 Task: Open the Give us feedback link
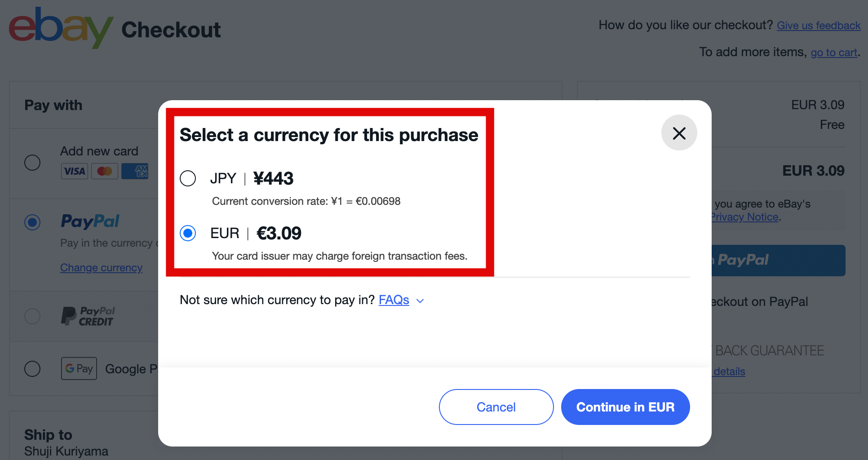point(819,26)
